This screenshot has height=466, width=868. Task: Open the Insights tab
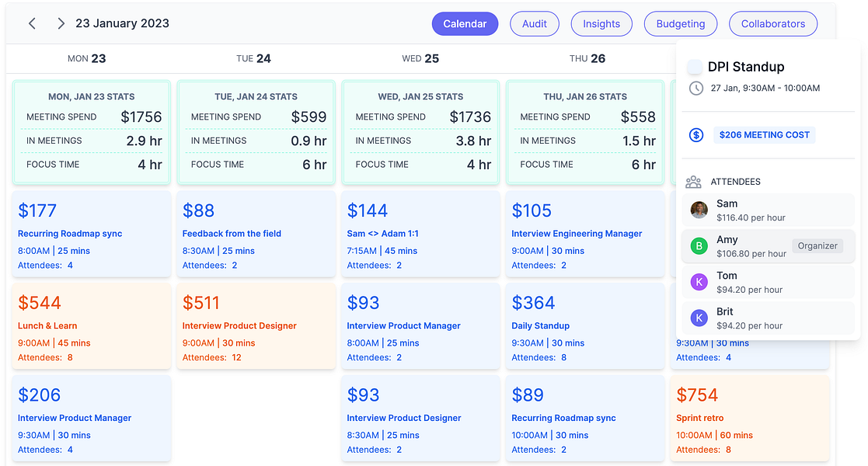(601, 23)
